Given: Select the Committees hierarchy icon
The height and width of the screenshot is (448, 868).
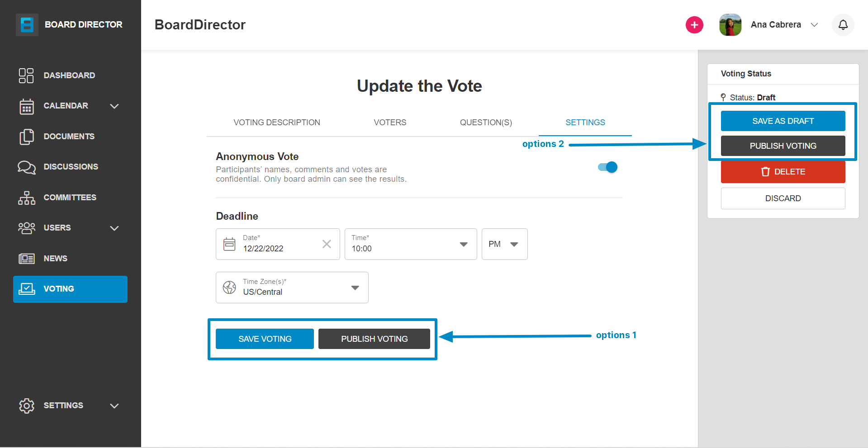Looking at the screenshot, I should click(x=26, y=198).
